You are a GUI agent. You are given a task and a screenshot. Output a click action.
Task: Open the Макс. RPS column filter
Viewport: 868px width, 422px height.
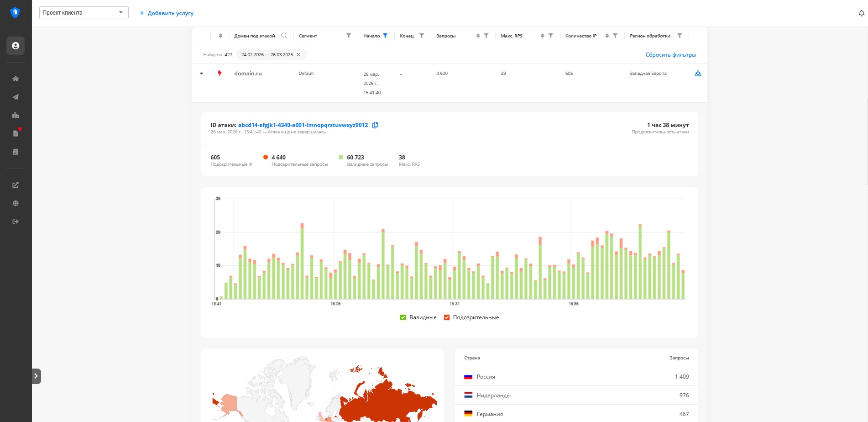551,36
